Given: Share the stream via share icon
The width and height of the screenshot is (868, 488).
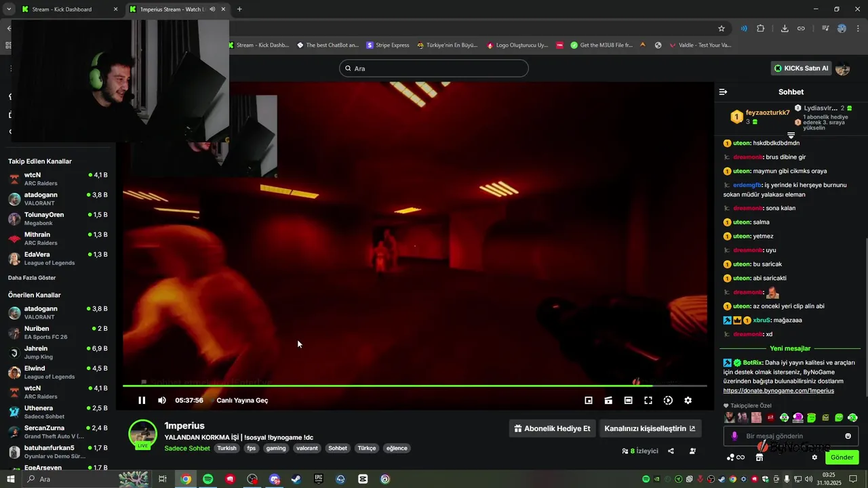Looking at the screenshot, I should click(671, 451).
